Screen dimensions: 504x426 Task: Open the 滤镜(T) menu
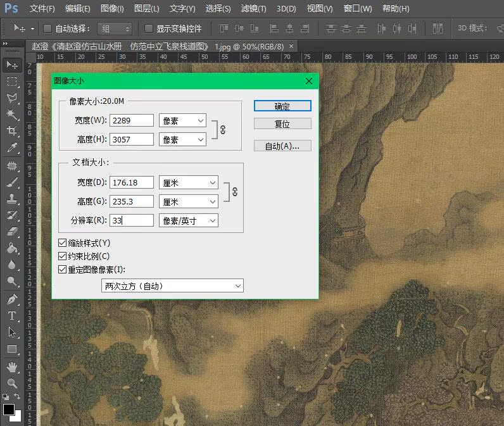tap(254, 8)
